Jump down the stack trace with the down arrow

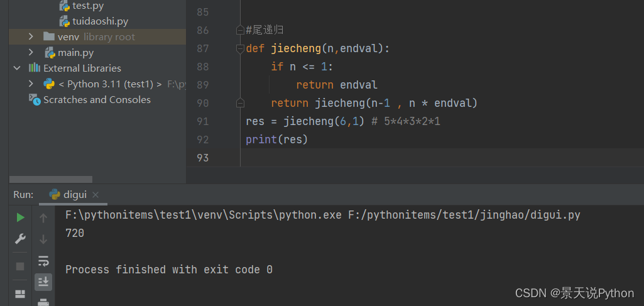click(x=43, y=239)
